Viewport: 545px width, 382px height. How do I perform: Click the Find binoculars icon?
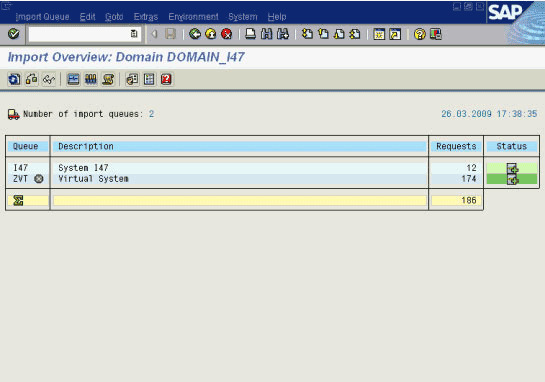tap(267, 34)
